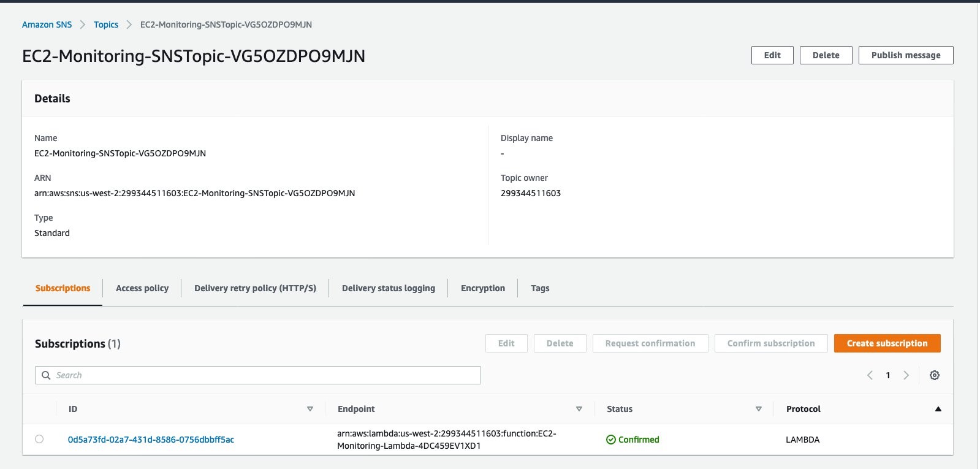
Task: Click the Lambda endpoint ARN cell
Action: coord(447,440)
